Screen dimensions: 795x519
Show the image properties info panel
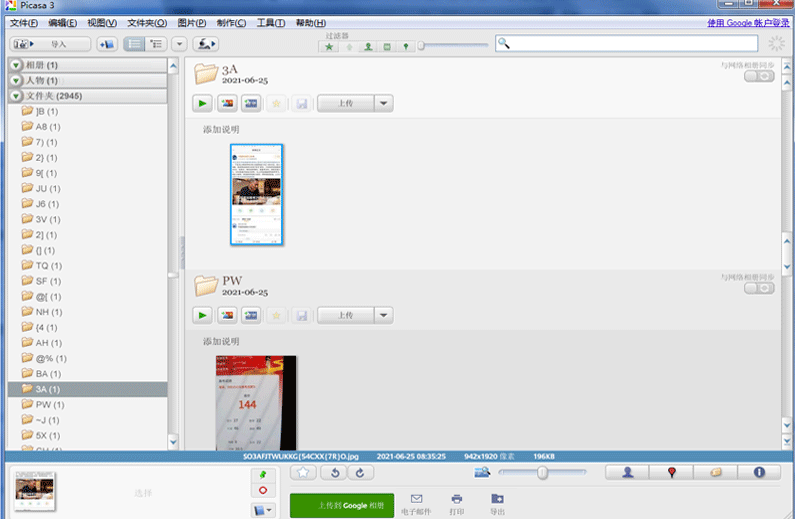click(x=759, y=473)
